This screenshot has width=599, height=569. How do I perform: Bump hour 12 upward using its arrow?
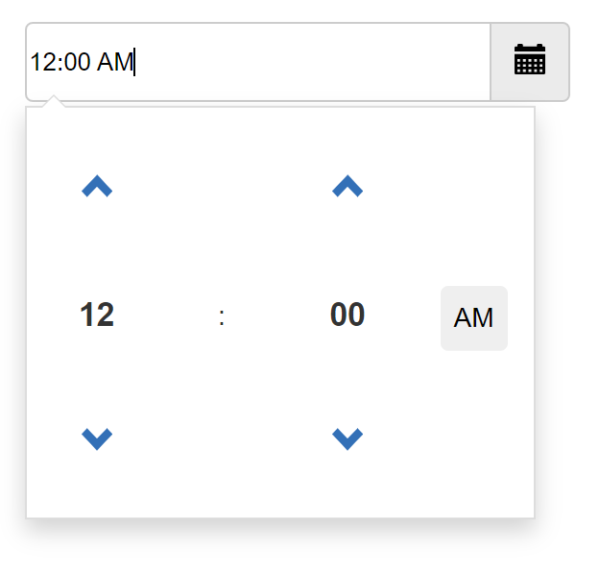click(x=97, y=186)
